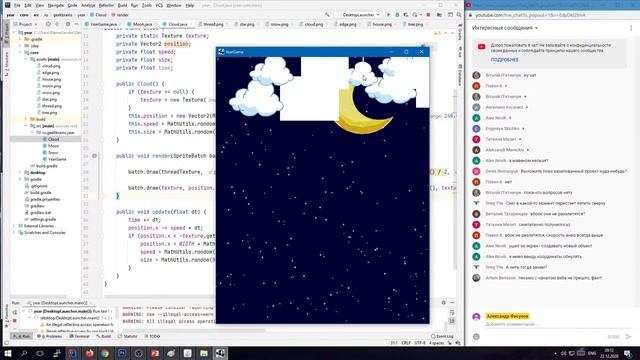Select house.png in assets folder

click(51, 79)
